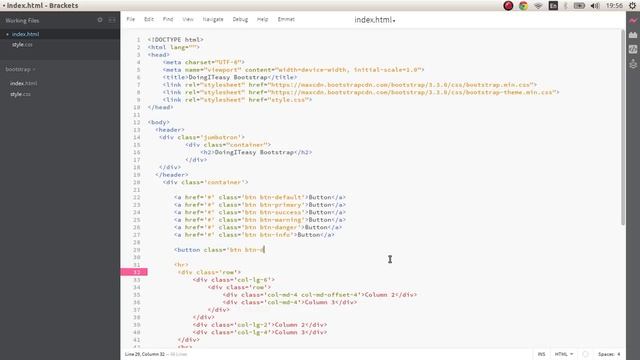Screen dimensions: 640x360
Task: Click the bootstrap.min.css link line 7
Action: (349, 85)
